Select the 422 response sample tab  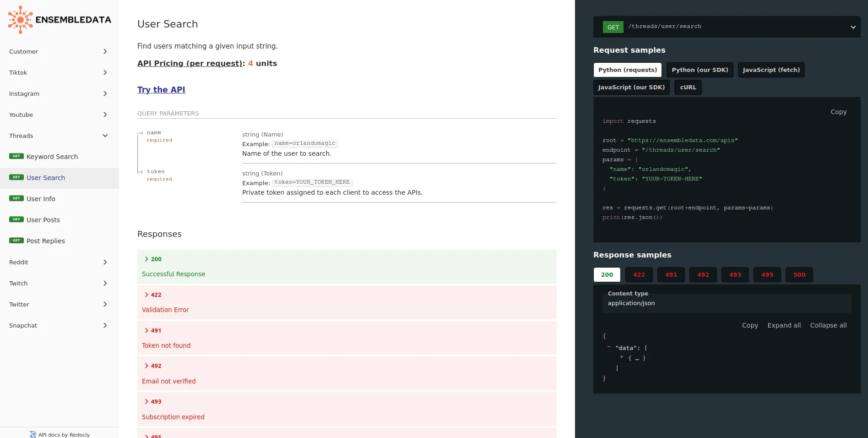(639, 274)
